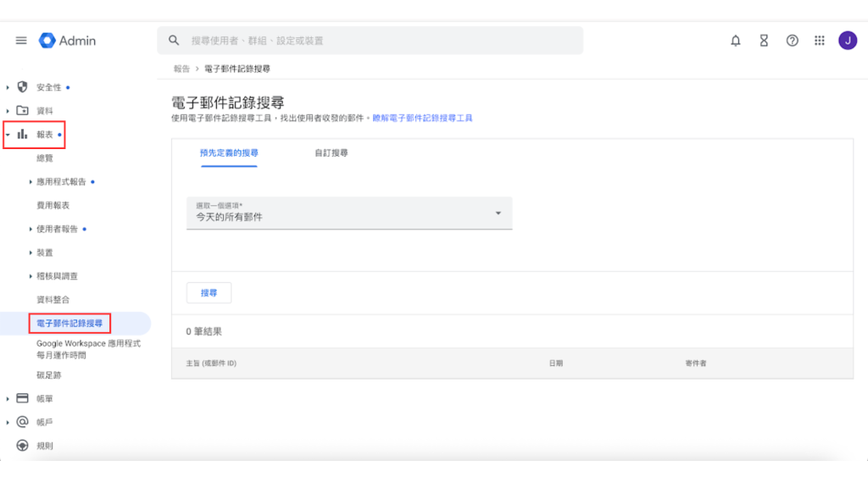Open the J account avatar
Image resolution: width=868 pixels, height=488 pixels.
(x=848, y=41)
